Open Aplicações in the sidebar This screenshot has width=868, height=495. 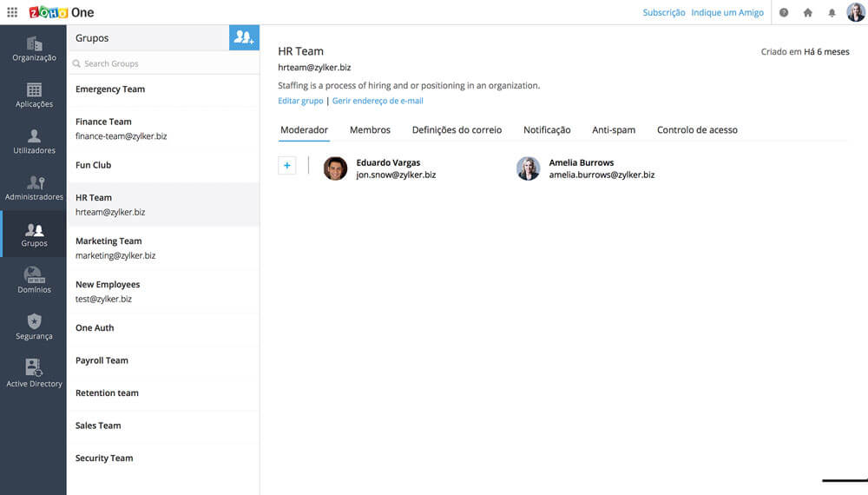[34, 96]
